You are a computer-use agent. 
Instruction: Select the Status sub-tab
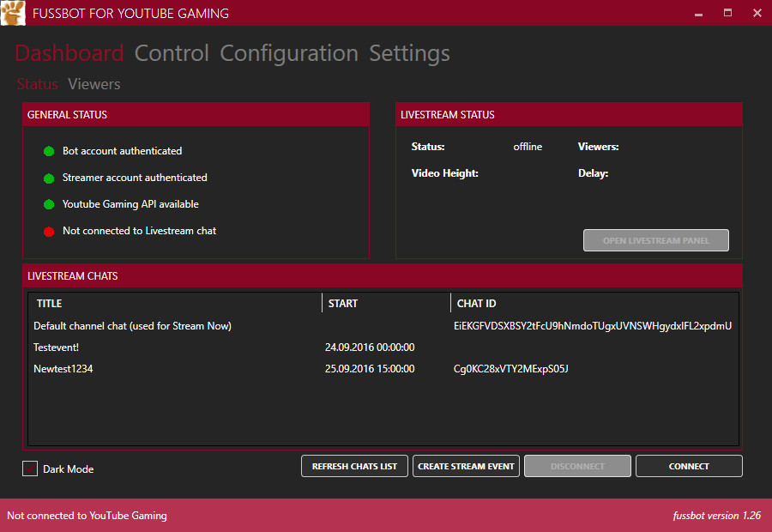pyautogui.click(x=38, y=84)
